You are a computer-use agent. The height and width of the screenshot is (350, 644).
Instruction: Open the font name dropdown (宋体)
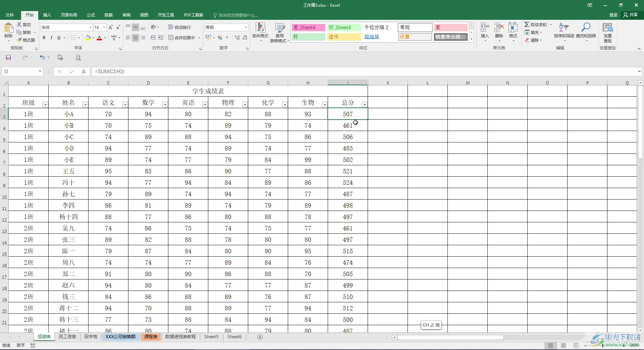click(91, 28)
